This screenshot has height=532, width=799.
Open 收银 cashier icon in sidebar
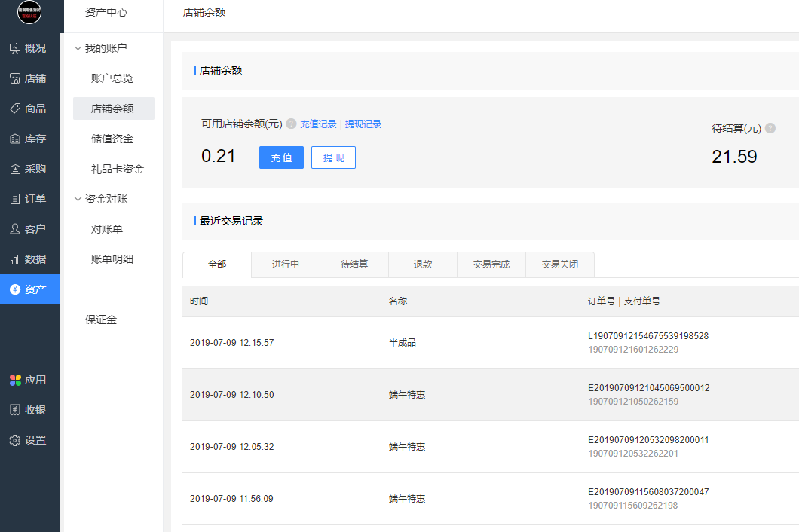[15, 410]
